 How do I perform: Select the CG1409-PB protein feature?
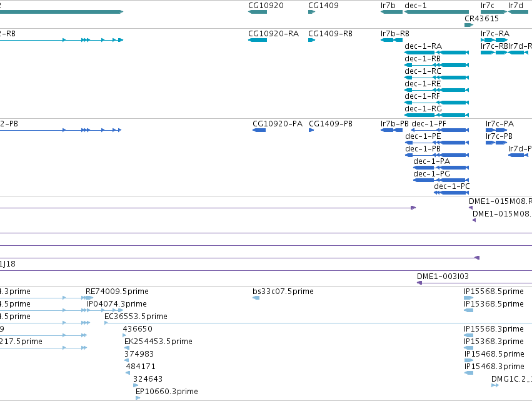click(311, 130)
